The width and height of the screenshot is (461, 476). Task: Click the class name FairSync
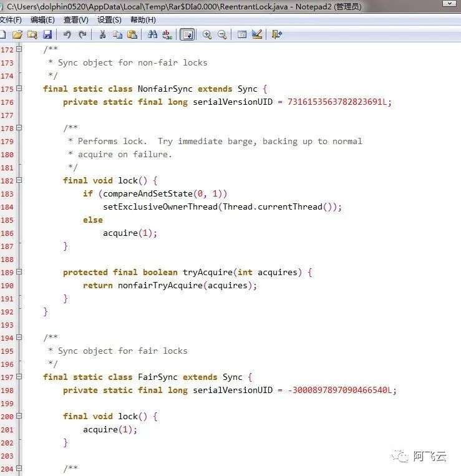157,377
